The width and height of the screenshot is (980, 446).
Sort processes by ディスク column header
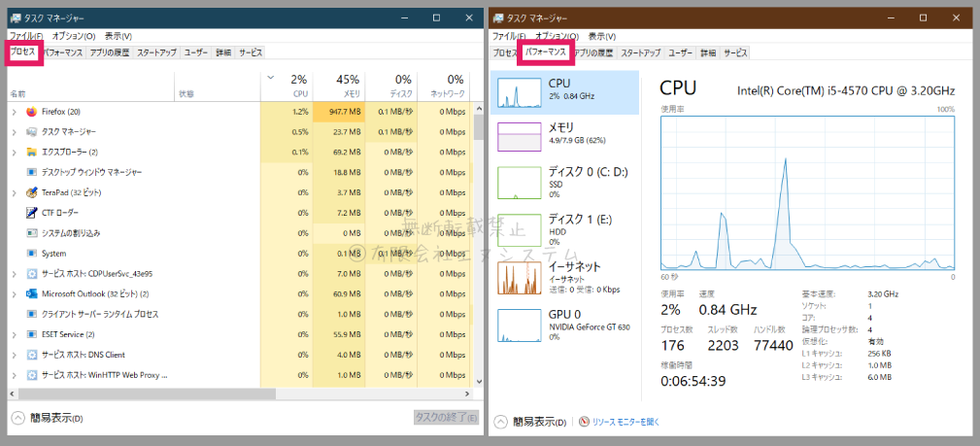tap(390, 86)
